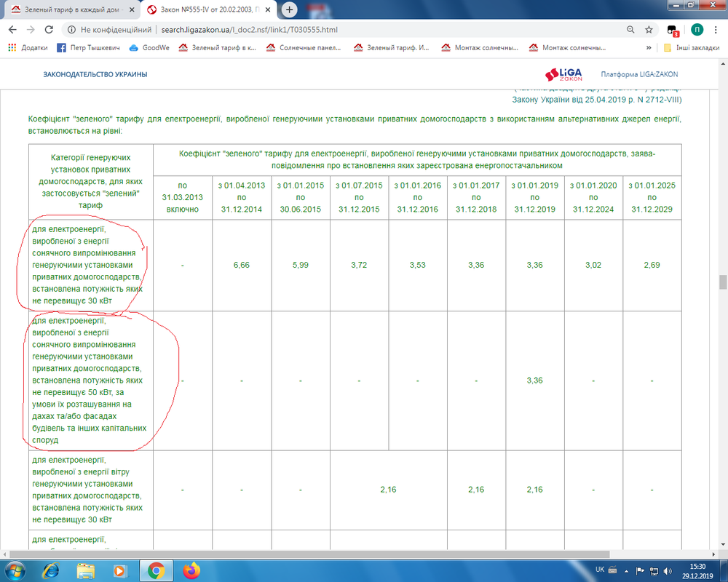The image size is (728, 582).
Task: Close the Закон №555-IV tab
Action: [267, 9]
